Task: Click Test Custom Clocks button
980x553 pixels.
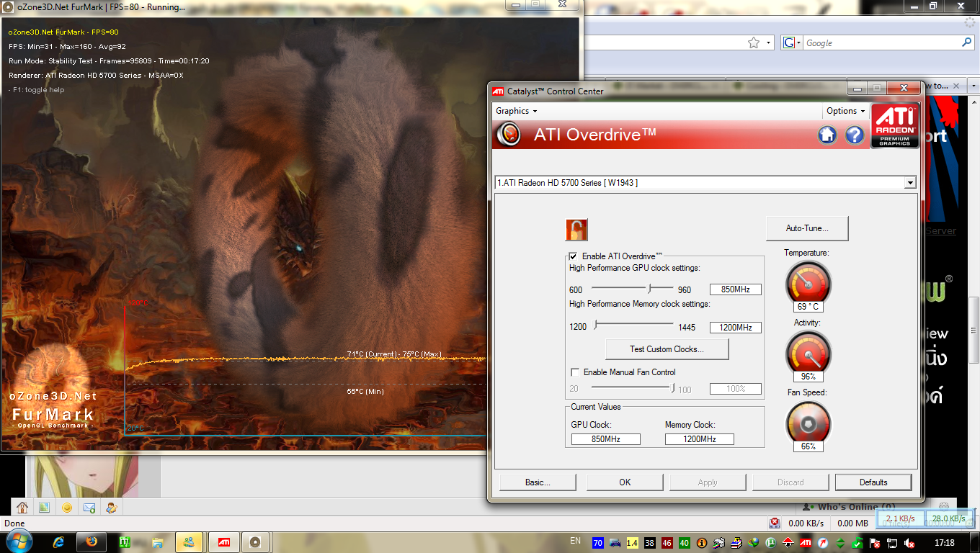Action: pos(667,349)
